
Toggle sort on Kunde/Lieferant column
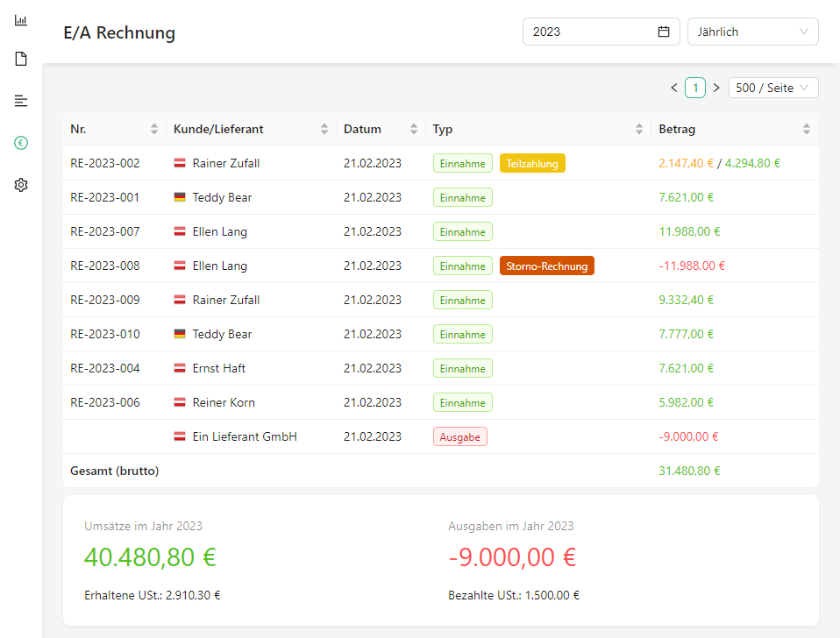coord(324,129)
